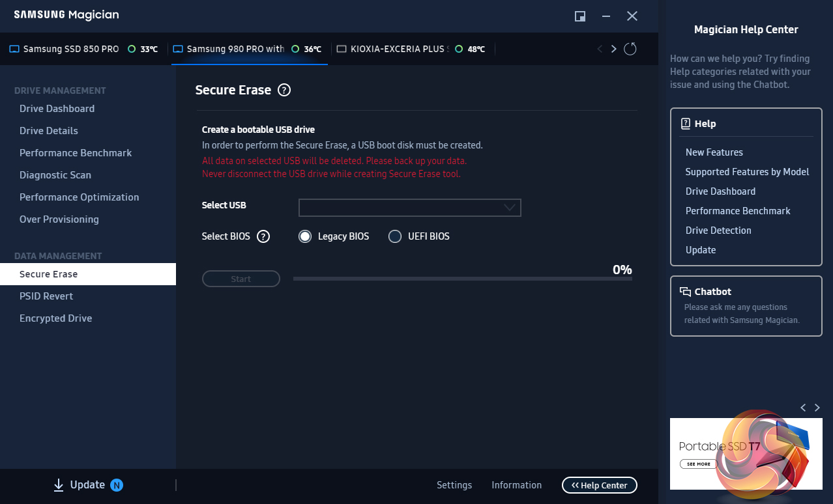Open Drive Dashboard in sidebar
The width and height of the screenshot is (833, 504).
[x=57, y=109]
